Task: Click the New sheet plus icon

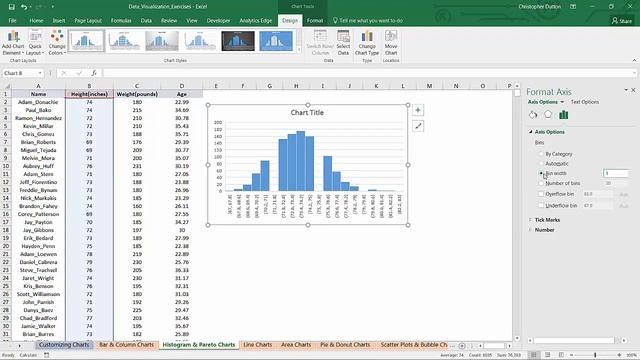Action: [462, 345]
